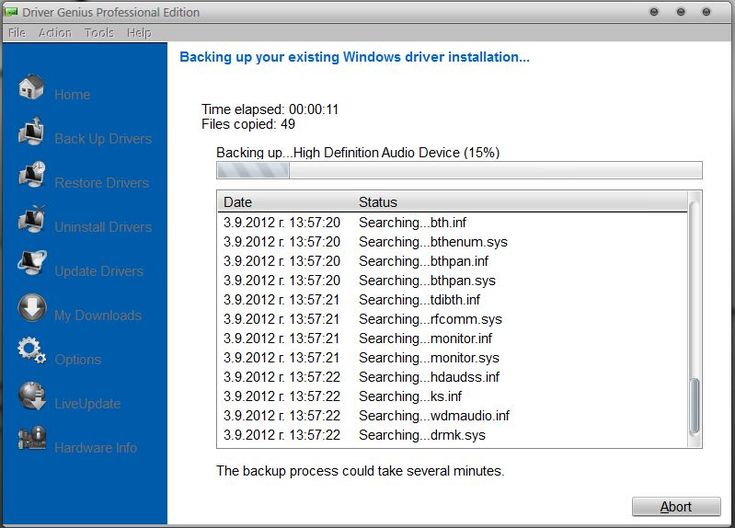Open the File menu

17,32
